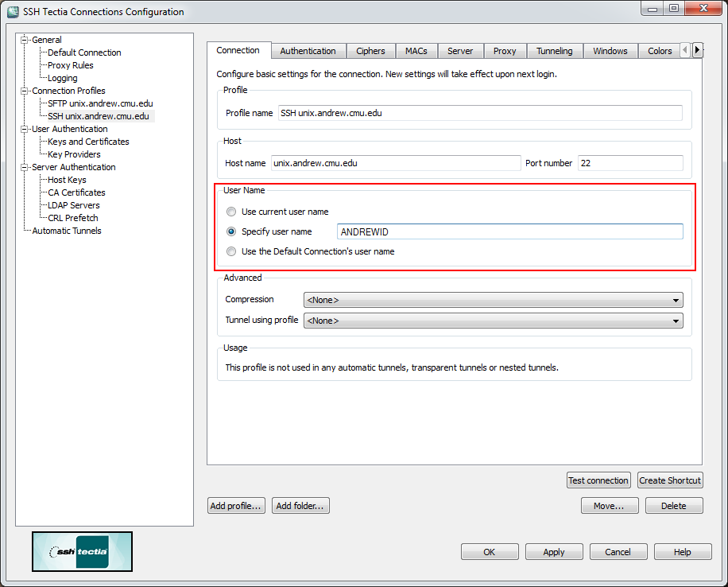The image size is (728, 587).
Task: Click the Server Authentication tree label
Action: click(73, 167)
